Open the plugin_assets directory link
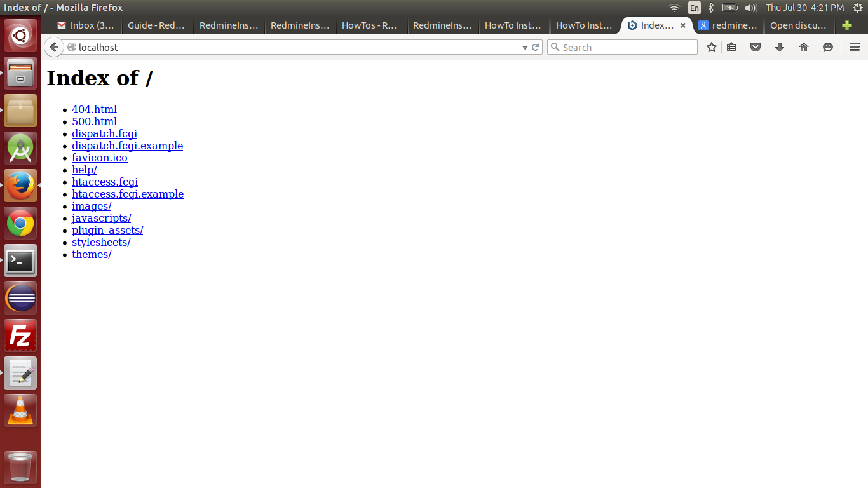The image size is (868, 488). coord(107,230)
